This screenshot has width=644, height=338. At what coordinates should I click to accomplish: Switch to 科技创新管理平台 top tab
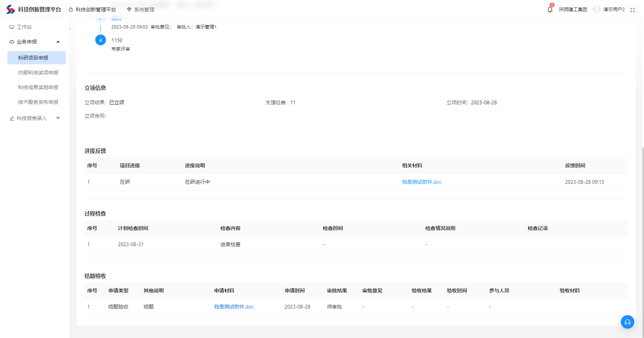point(92,10)
